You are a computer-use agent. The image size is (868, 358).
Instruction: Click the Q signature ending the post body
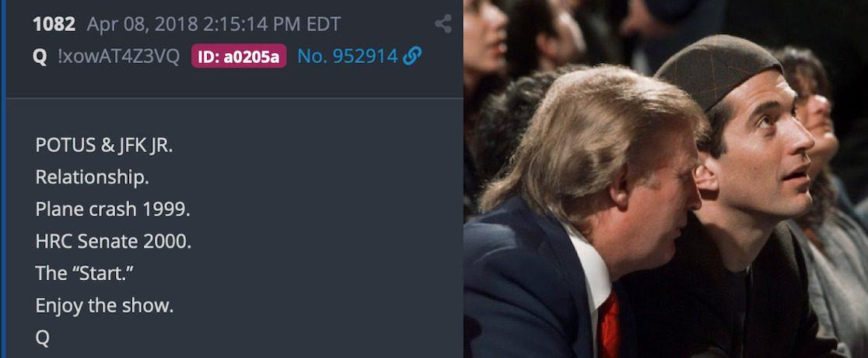tap(43, 338)
